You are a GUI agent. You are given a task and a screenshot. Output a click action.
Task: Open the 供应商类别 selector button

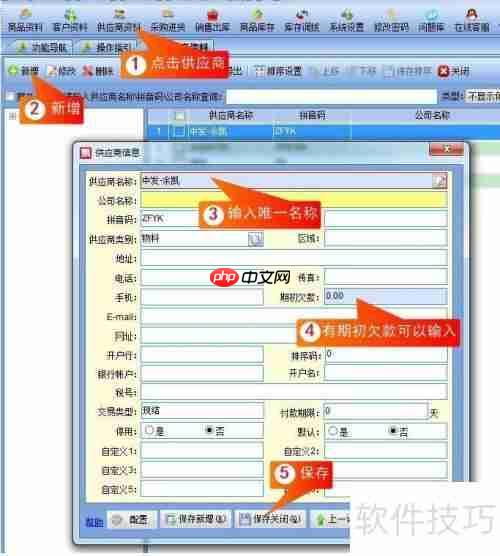[x=256, y=239]
